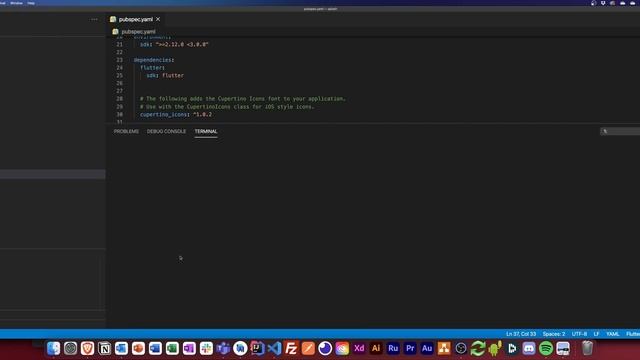Open FileZilla from the dock
Image resolution: width=640 pixels, height=360 pixels.
point(291,348)
